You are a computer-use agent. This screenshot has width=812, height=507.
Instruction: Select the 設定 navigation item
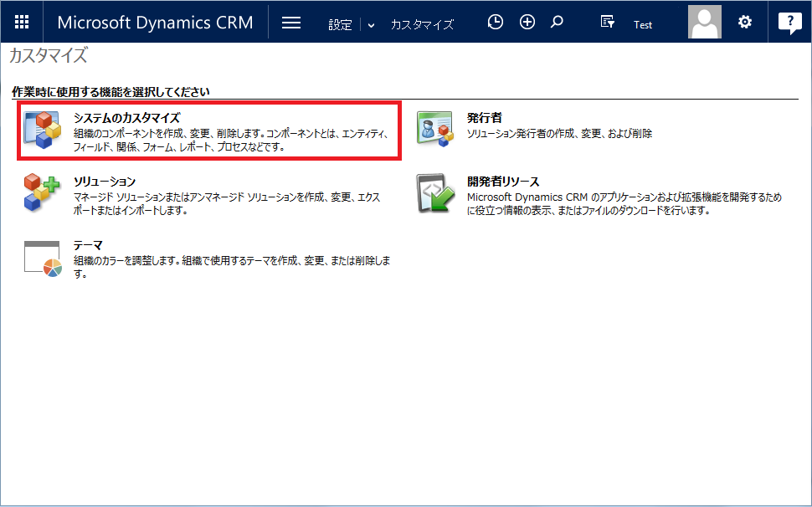[340, 24]
